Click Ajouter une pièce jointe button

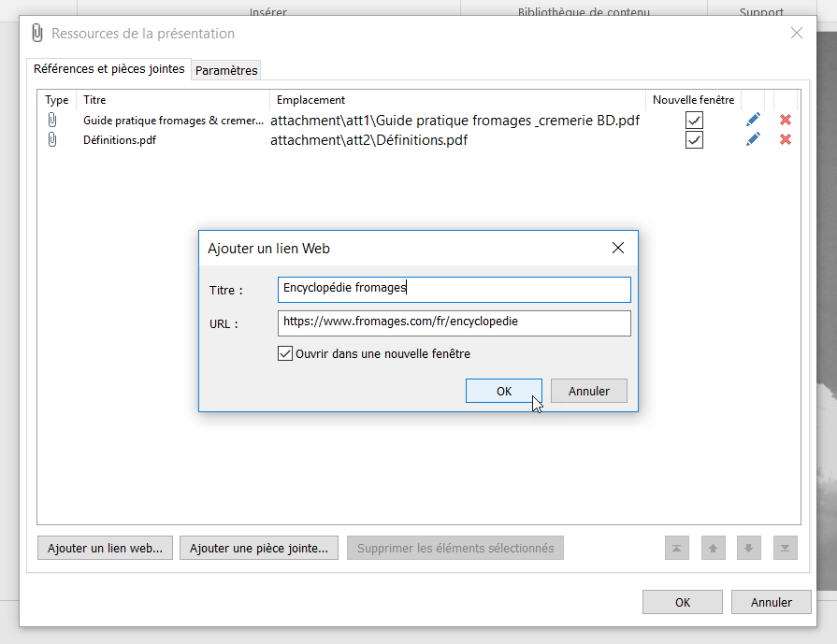(x=258, y=549)
